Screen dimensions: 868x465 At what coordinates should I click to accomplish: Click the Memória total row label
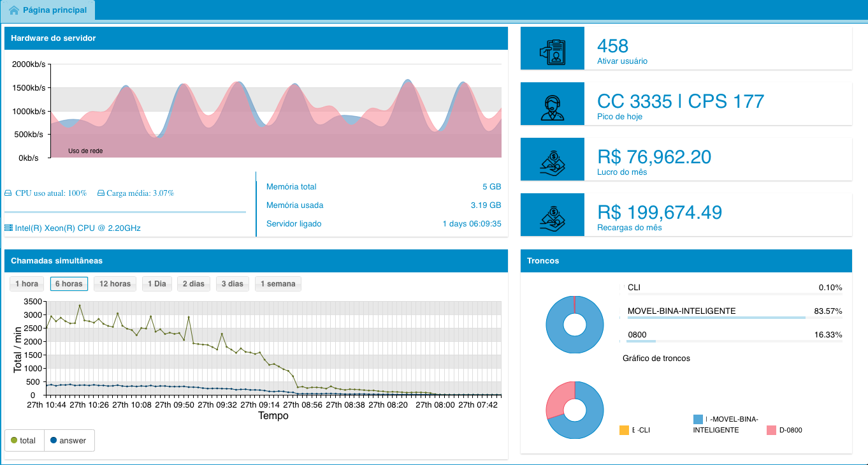(291, 187)
